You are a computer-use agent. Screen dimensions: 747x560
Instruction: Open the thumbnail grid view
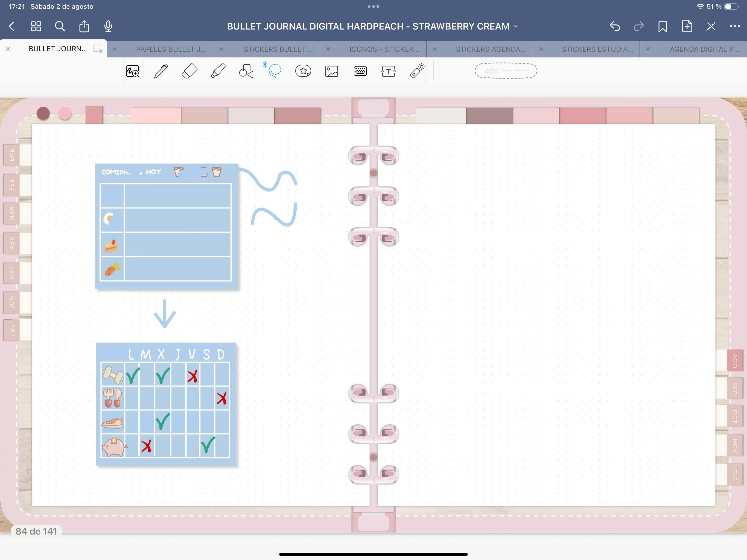(36, 26)
